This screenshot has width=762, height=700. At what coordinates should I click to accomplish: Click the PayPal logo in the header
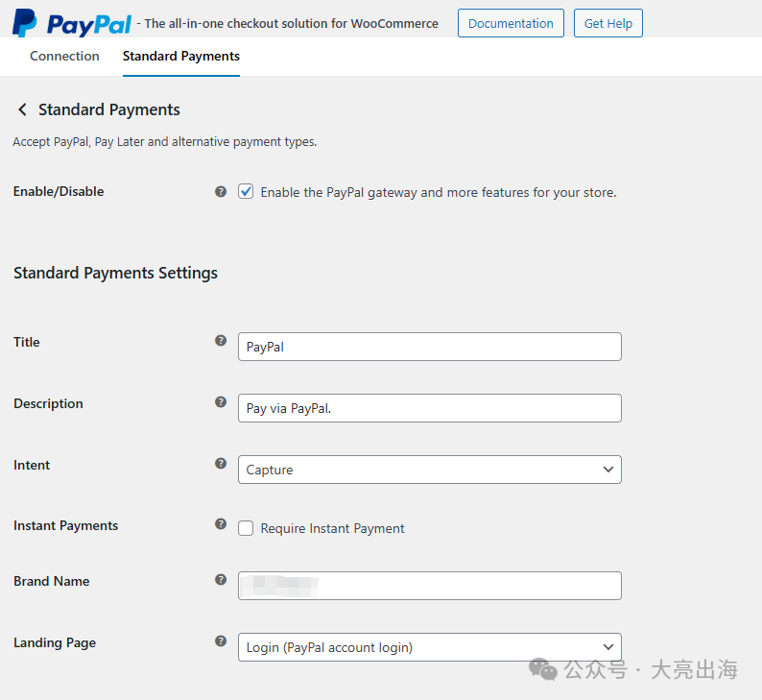(72, 23)
